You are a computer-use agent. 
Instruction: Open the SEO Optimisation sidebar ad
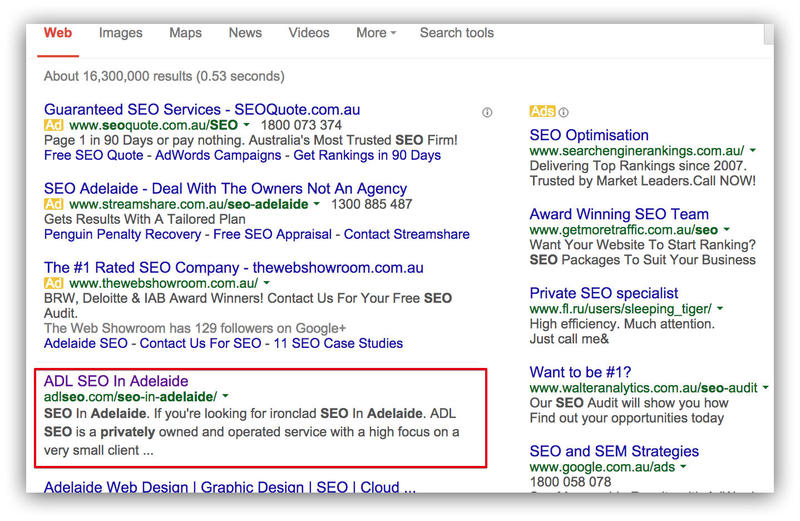tap(589, 135)
